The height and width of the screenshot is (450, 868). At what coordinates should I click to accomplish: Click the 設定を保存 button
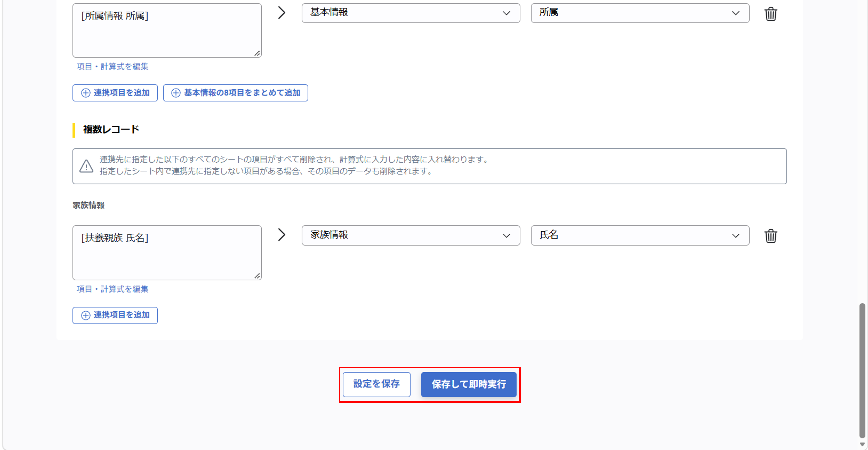[x=376, y=384]
